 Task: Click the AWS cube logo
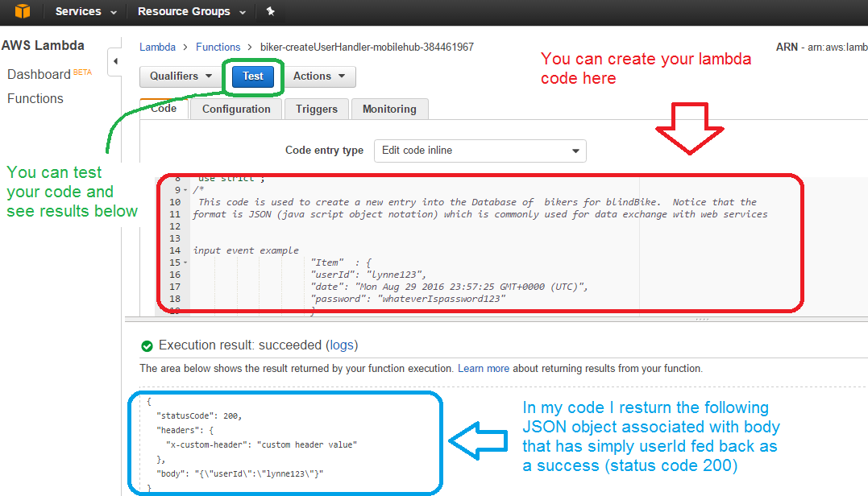tap(23, 11)
